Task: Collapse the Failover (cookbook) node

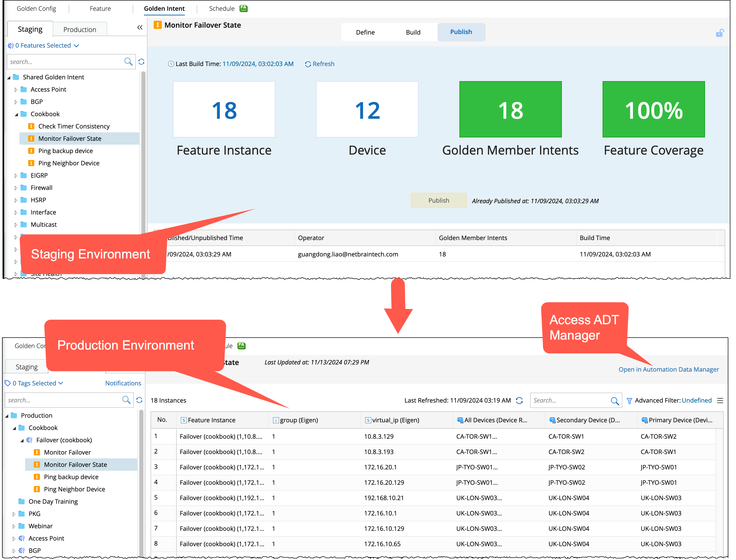Action: [22, 440]
